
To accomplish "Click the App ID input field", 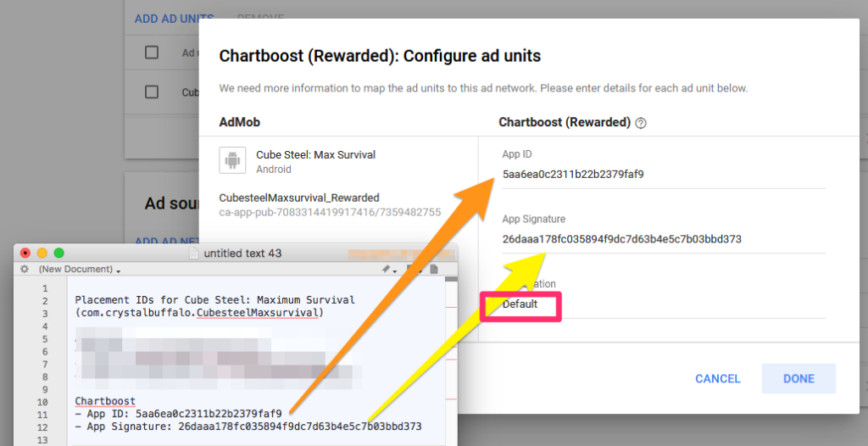I will point(664,175).
